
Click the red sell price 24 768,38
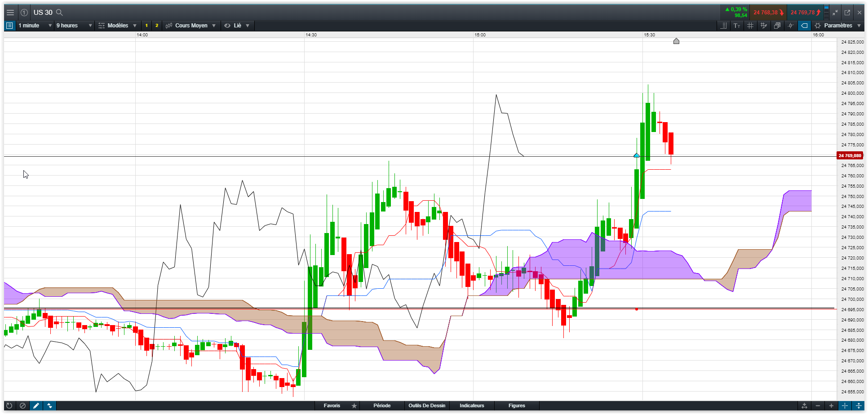pyautogui.click(x=768, y=13)
